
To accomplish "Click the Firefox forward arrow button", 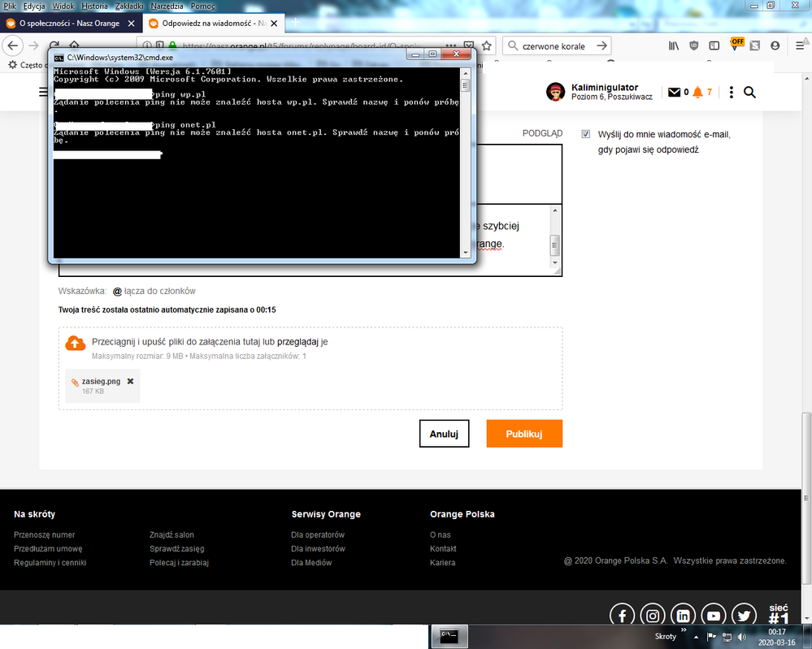I will click(33, 45).
